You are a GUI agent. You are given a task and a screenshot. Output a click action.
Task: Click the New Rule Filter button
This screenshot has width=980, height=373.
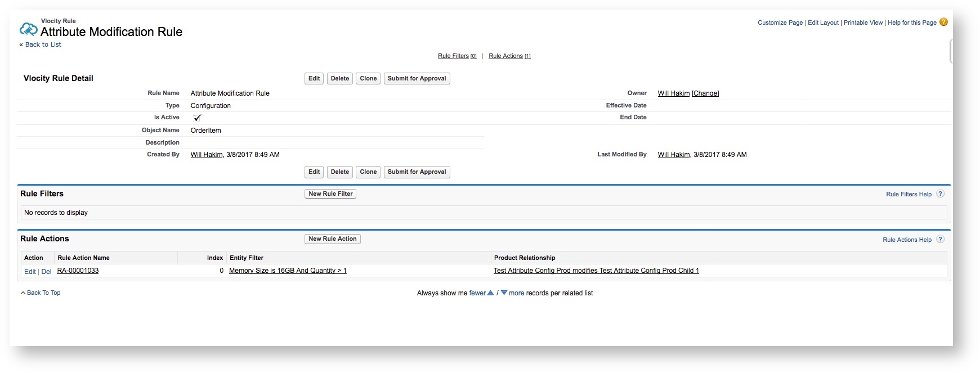click(x=330, y=194)
